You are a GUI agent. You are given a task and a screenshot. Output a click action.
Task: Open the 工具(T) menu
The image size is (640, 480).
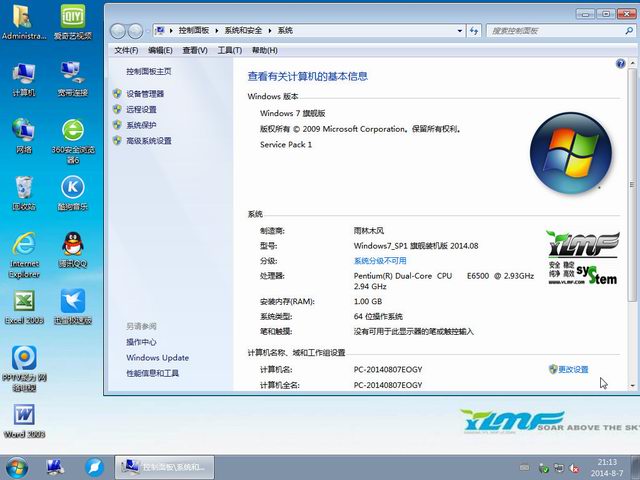pos(229,50)
